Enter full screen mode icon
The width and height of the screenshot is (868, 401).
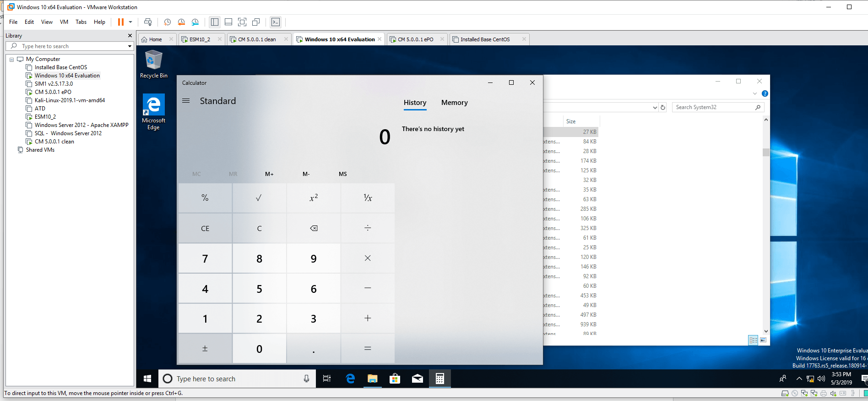point(242,22)
